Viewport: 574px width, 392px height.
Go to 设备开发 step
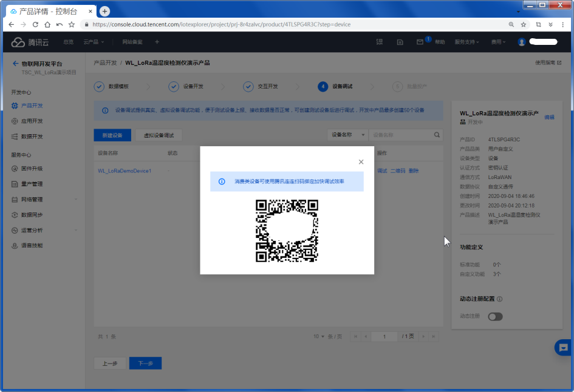click(186, 87)
